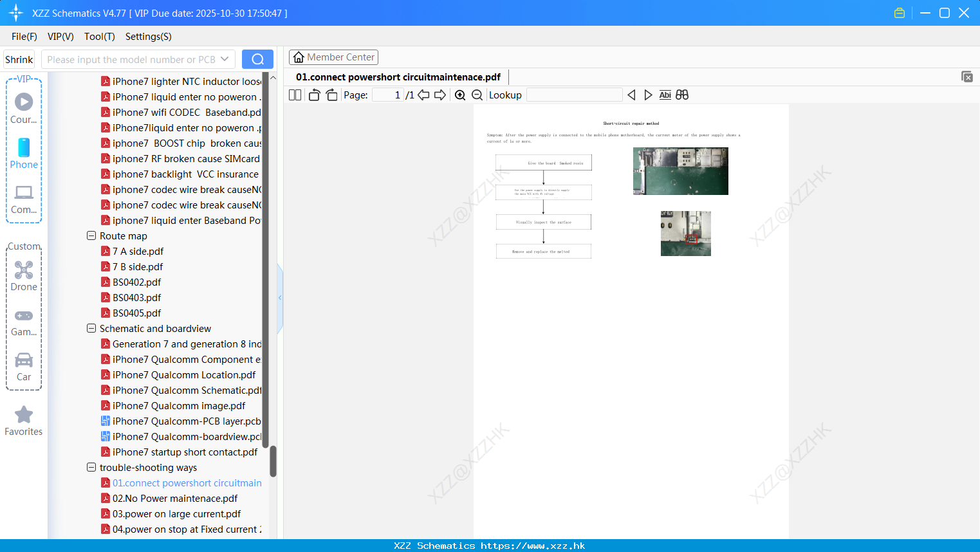Click the scroll-up arrow of the file tree

point(273,78)
